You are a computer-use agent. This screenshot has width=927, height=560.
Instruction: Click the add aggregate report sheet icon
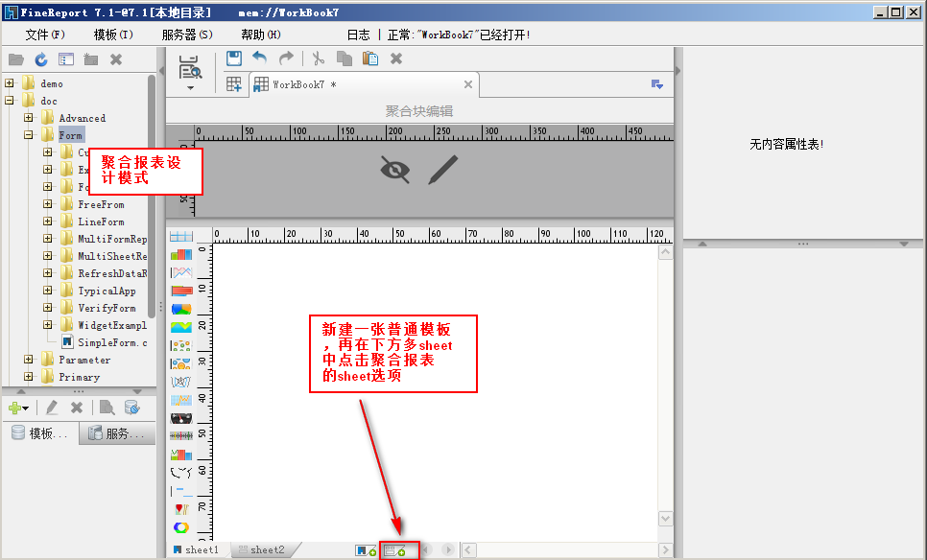[x=395, y=550]
